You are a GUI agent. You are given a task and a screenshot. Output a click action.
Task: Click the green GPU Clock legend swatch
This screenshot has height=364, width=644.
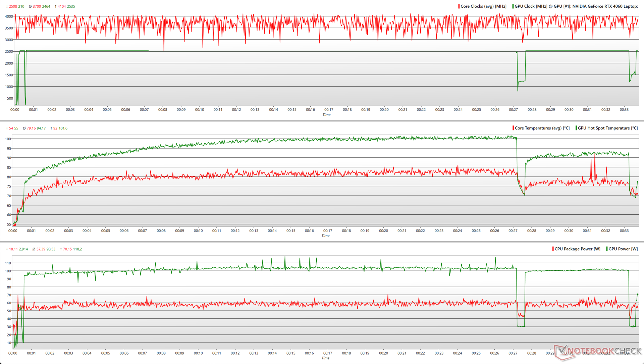pyautogui.click(x=513, y=6)
